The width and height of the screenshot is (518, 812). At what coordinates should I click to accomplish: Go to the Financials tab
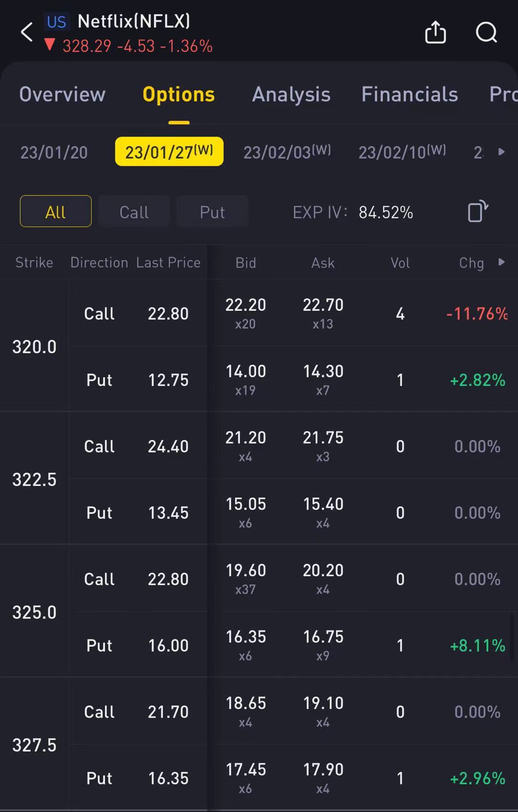[x=410, y=94]
